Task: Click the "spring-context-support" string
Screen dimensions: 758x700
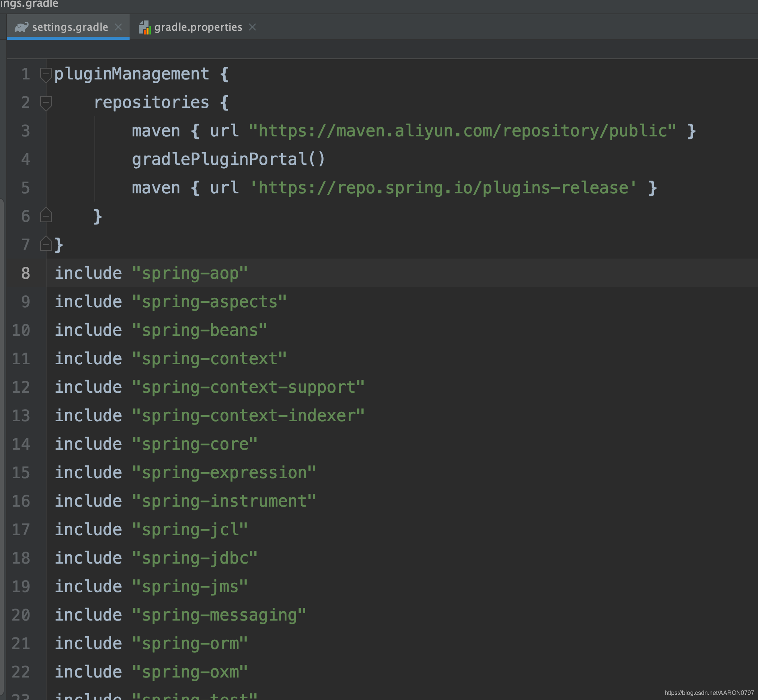Action: pos(248,387)
